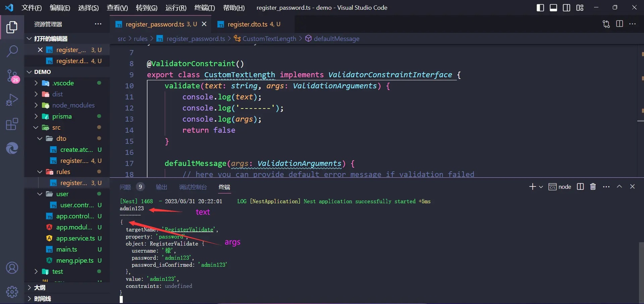The height and width of the screenshot is (304, 644).
Task: Toggle secondary side bar layout button
Action: click(567, 8)
